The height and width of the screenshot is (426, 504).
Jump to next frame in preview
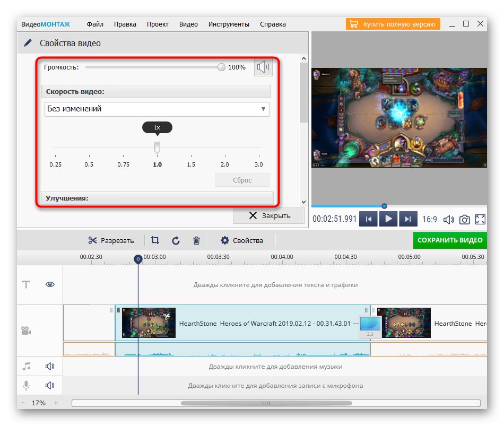tap(408, 219)
